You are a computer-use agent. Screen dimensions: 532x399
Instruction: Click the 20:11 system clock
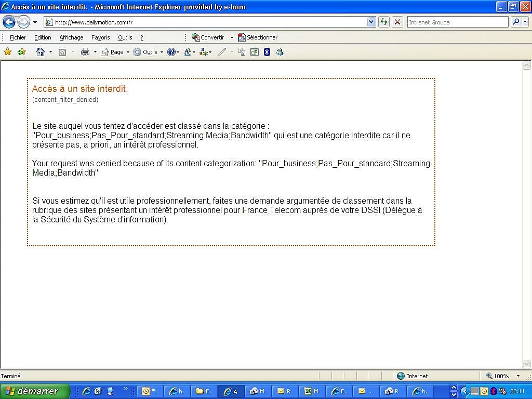coord(517,392)
